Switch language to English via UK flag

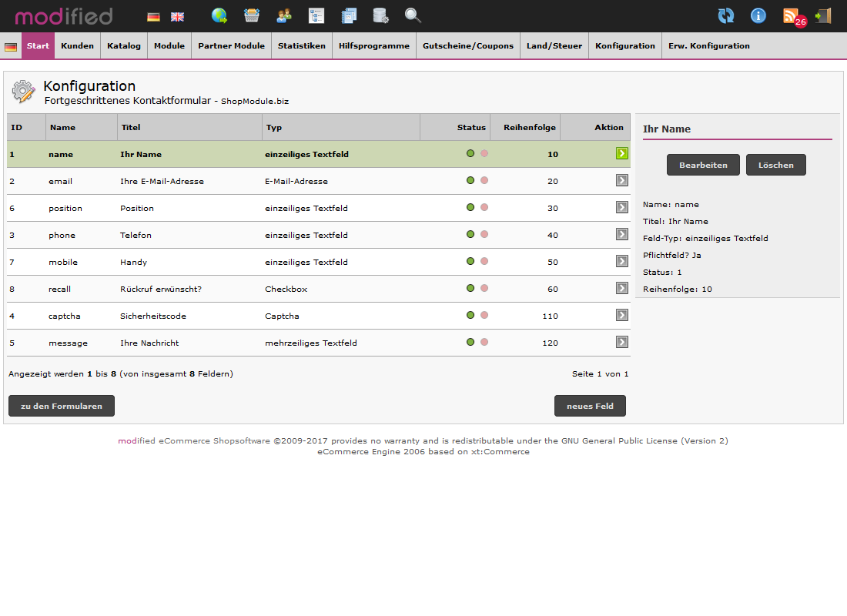177,16
